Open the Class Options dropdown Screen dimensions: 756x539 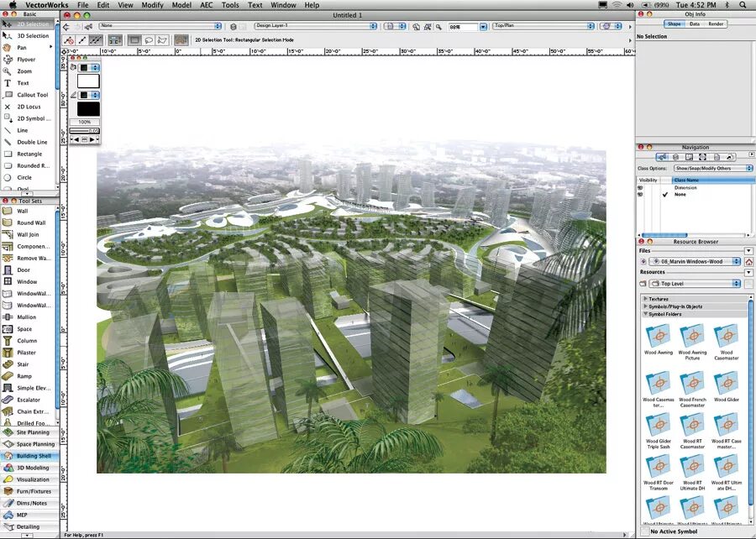pos(713,168)
